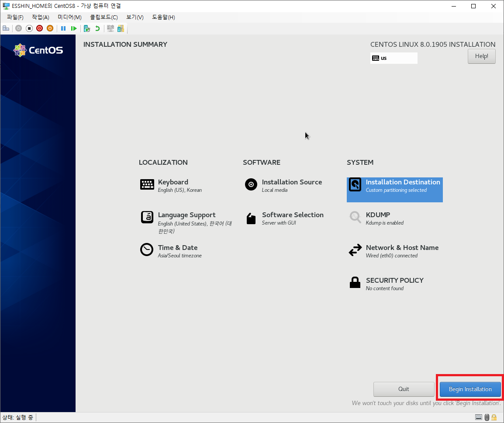
Task: Click the keyboard icon in status bar
Action: point(479,417)
